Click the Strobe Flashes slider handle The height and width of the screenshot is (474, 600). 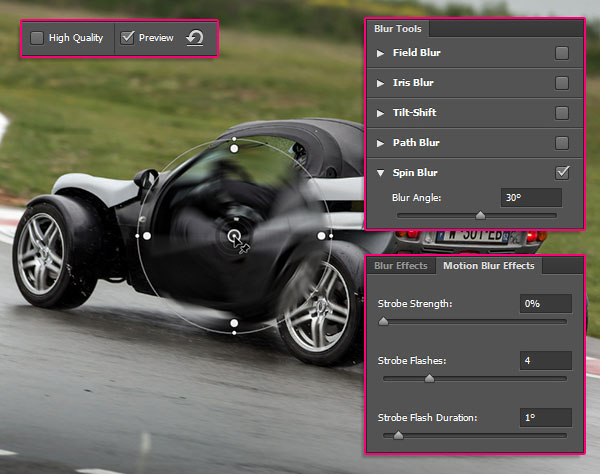click(x=429, y=378)
